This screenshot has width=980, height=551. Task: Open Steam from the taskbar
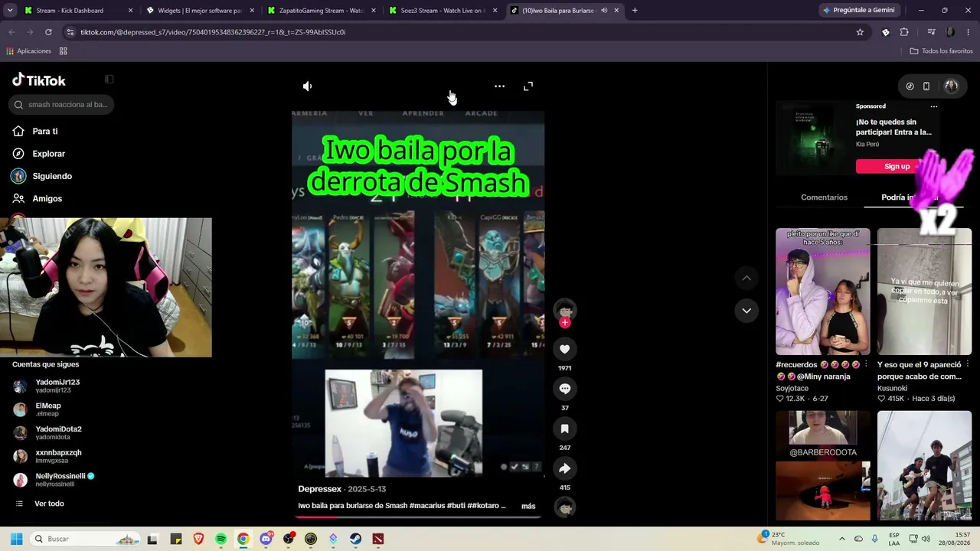(356, 539)
